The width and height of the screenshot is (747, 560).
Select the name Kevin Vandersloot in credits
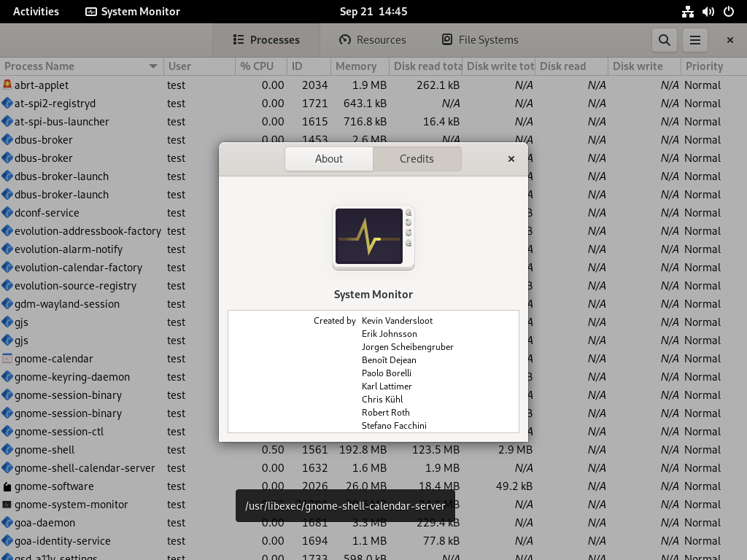(x=397, y=321)
